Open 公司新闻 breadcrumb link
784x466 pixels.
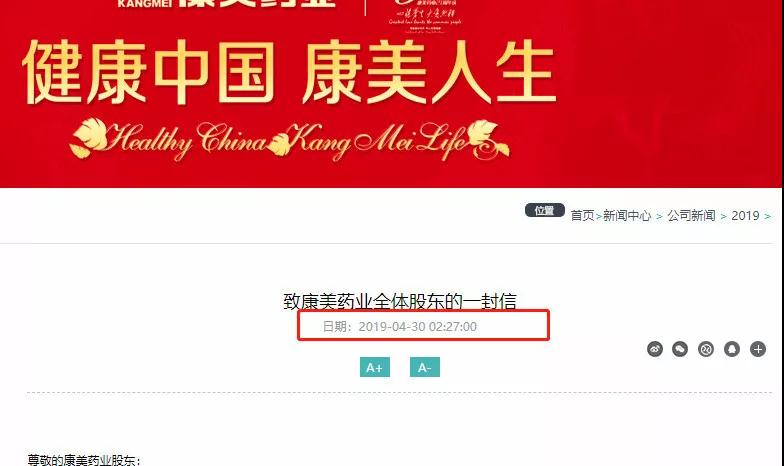[691, 216]
